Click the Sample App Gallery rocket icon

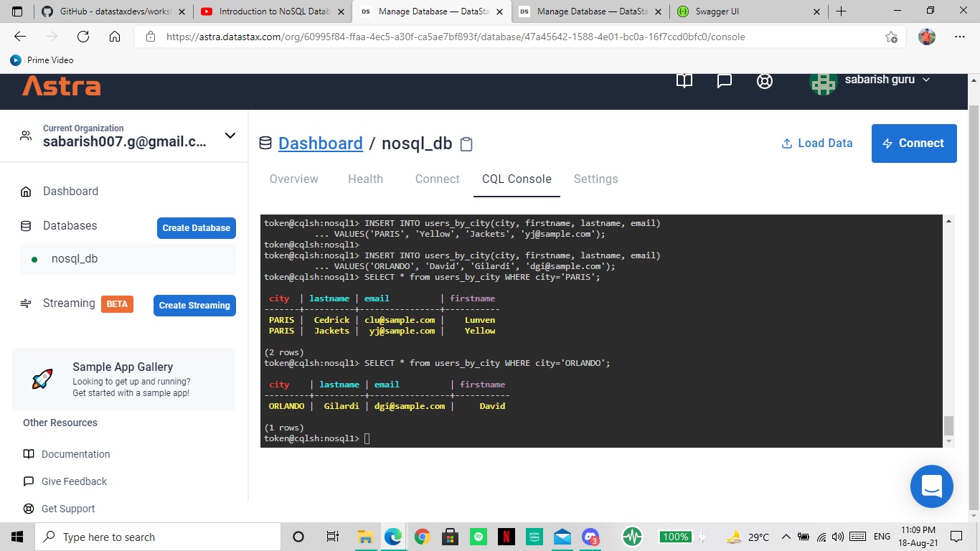42,379
